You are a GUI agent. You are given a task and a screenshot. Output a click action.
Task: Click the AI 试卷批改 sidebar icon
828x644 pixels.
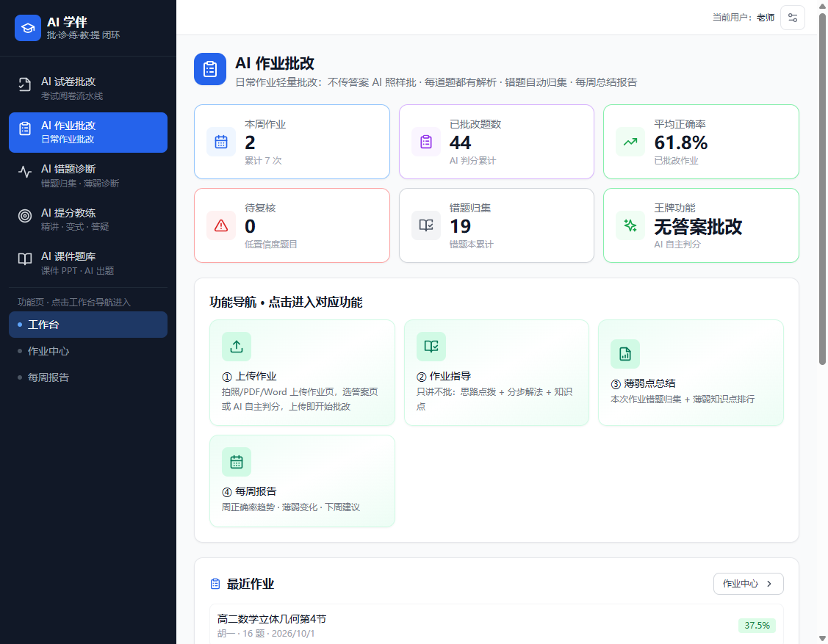25,84
